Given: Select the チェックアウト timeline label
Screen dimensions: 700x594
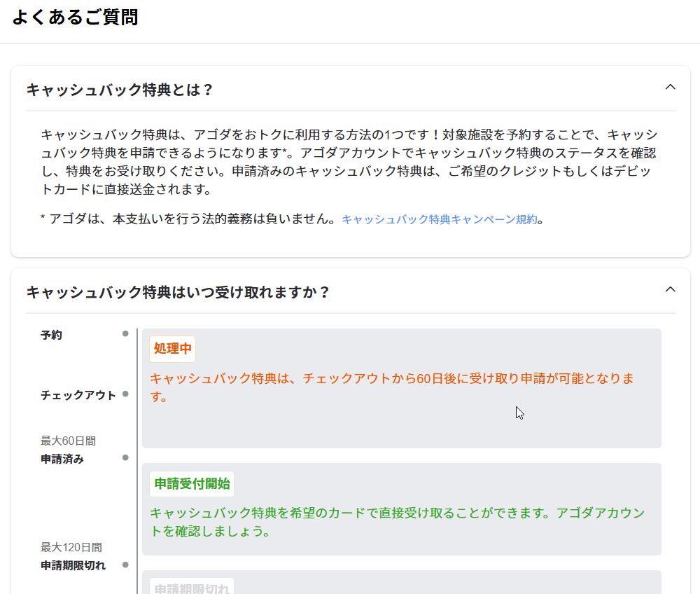Looking at the screenshot, I should pyautogui.click(x=78, y=395).
